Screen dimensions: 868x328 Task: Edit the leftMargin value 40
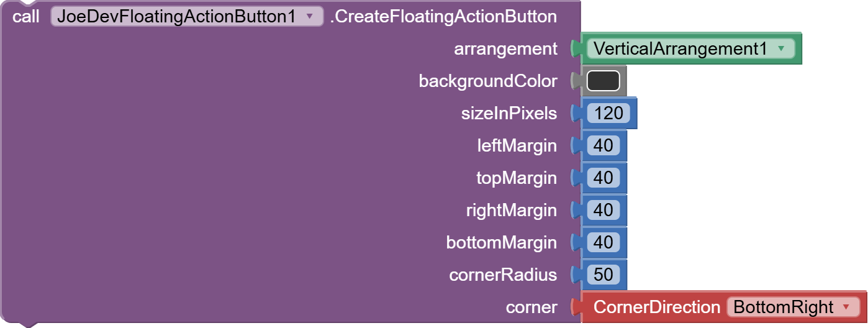[x=603, y=145]
